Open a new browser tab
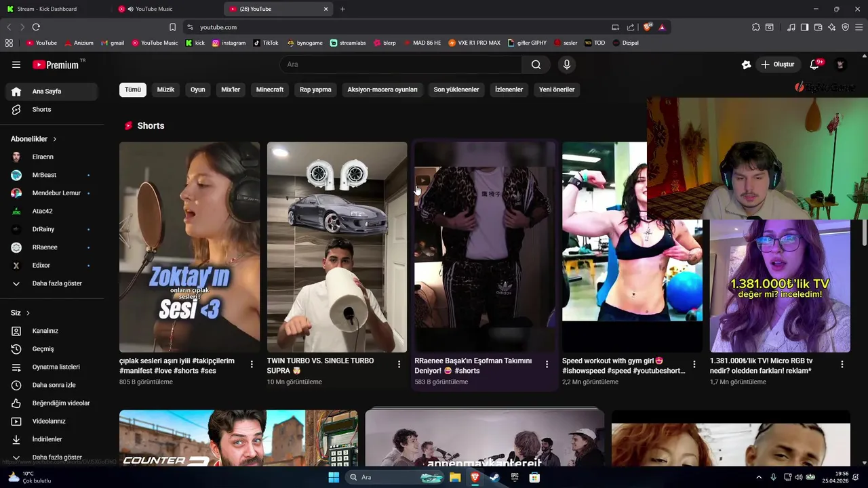 (342, 9)
